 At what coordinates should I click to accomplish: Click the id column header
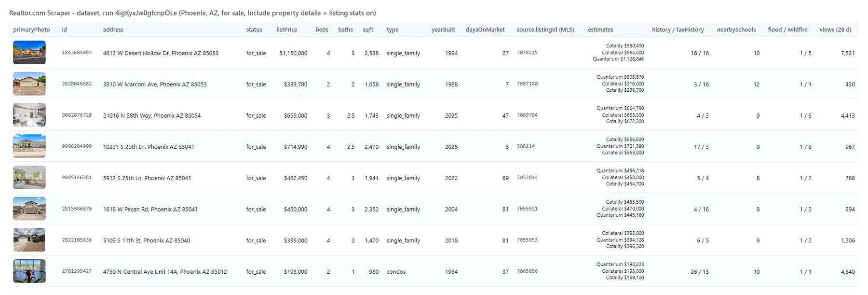pyautogui.click(x=64, y=29)
